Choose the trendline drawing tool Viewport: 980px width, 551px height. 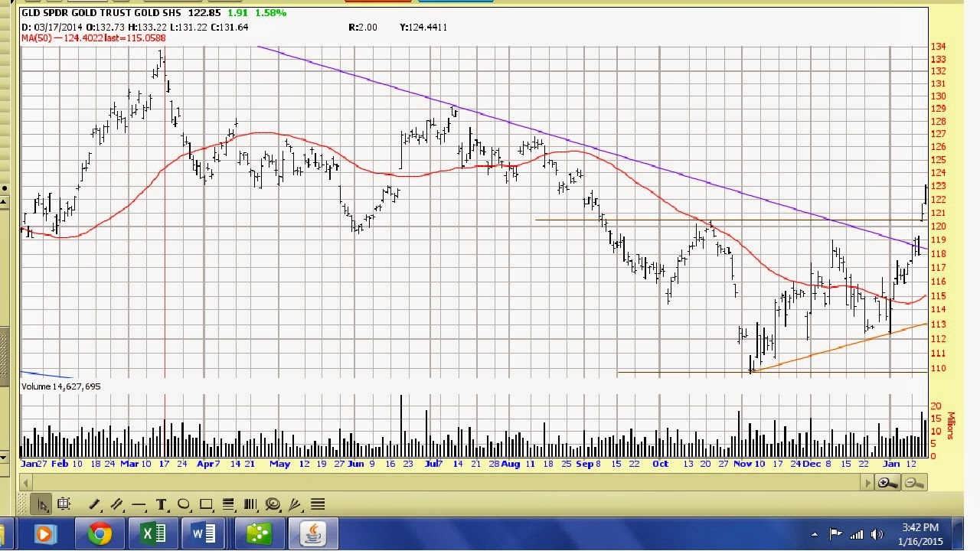pos(94,504)
